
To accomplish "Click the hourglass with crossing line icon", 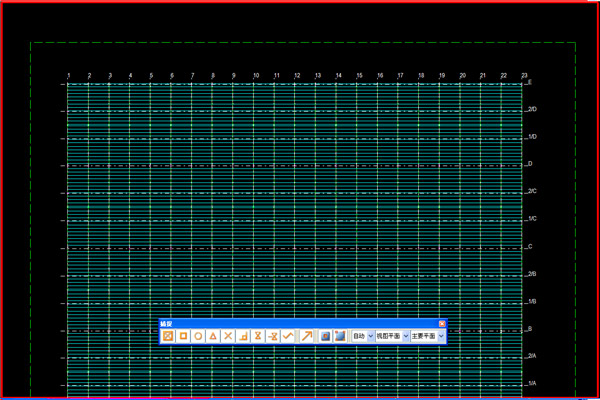I will 273,336.
